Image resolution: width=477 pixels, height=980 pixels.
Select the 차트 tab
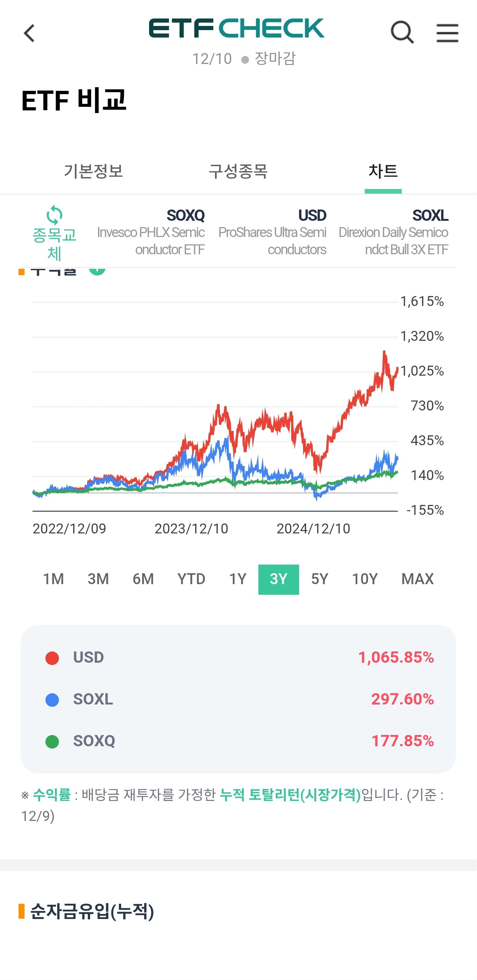pyautogui.click(x=383, y=171)
